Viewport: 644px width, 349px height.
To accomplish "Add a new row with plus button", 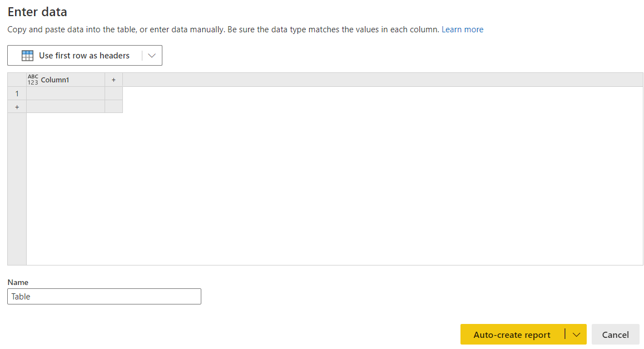I will point(17,107).
